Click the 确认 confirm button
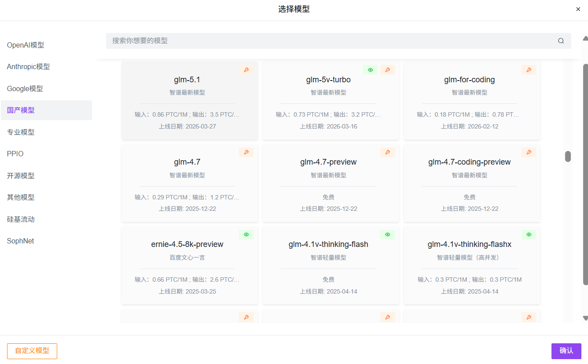 pyautogui.click(x=566, y=351)
